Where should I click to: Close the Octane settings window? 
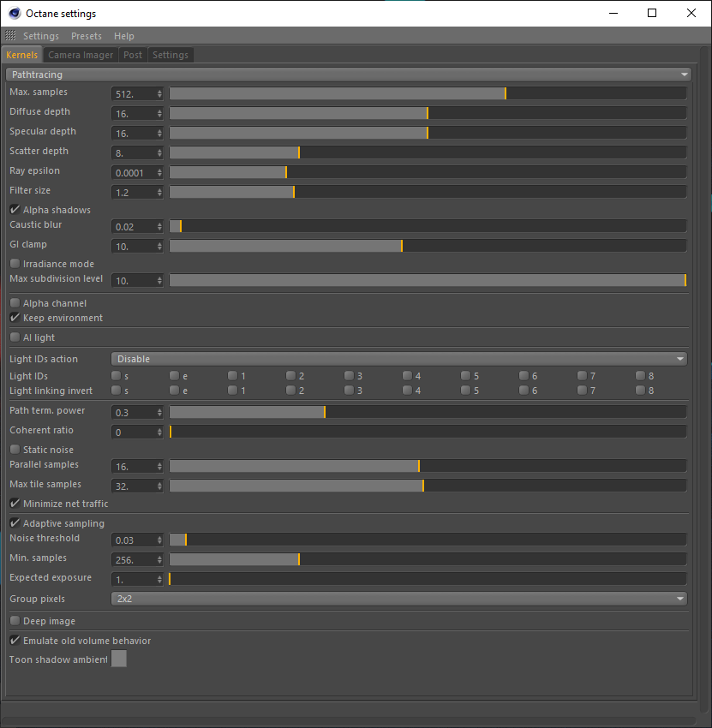pyautogui.click(x=691, y=13)
